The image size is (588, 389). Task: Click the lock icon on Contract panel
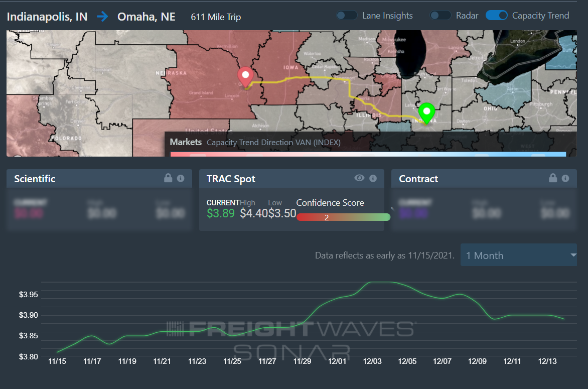(x=553, y=178)
